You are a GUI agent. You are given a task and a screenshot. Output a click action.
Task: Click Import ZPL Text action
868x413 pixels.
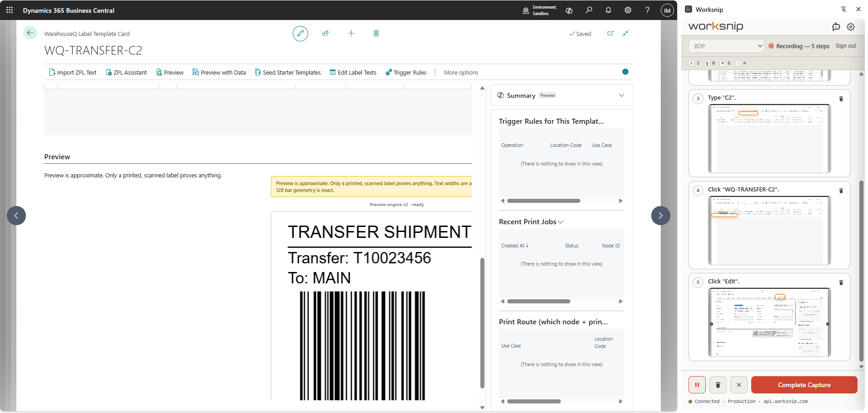point(73,72)
